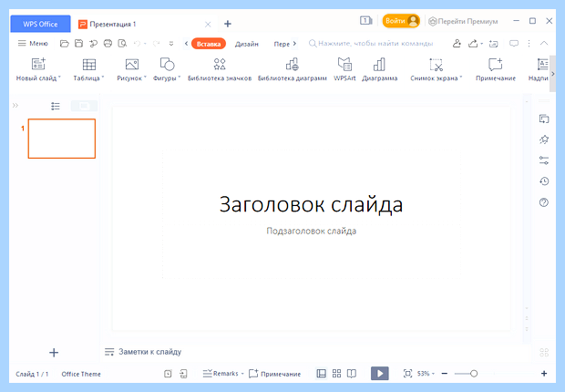This screenshot has width=565, height=392.
Task: Collapse the ribbon with the up chevron
Action: tap(544, 43)
